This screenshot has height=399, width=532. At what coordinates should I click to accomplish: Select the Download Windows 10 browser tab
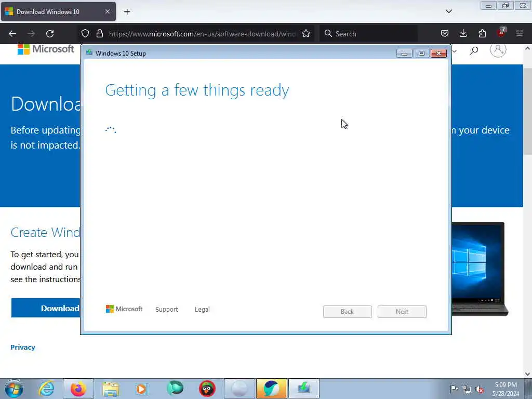coord(58,11)
